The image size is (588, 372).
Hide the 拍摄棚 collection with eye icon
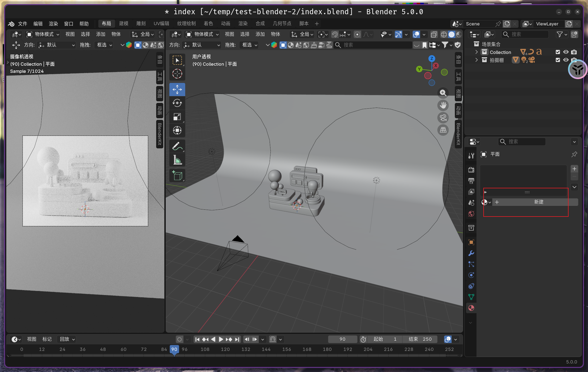[x=566, y=60]
